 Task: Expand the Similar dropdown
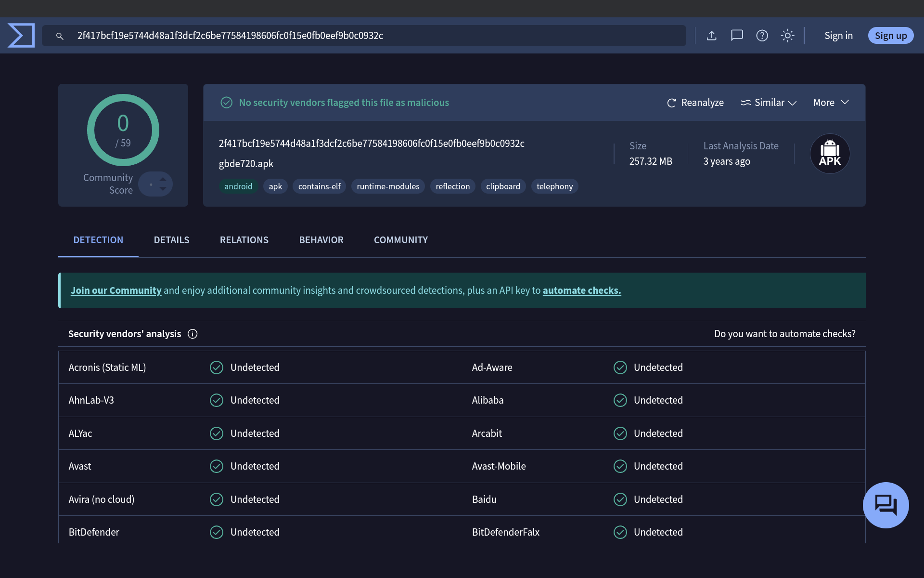click(x=769, y=103)
